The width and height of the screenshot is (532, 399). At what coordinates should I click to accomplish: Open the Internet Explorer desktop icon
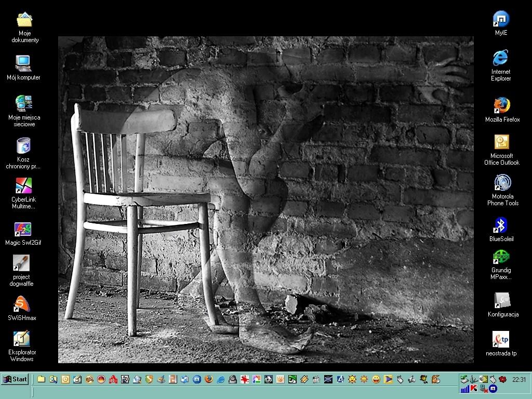(x=501, y=65)
